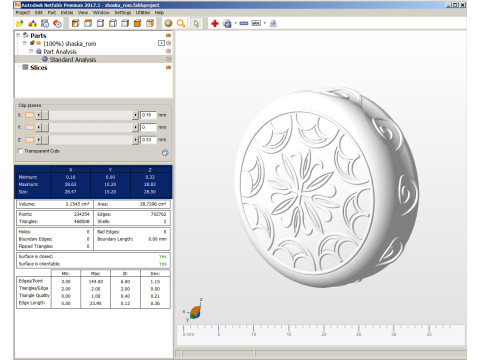Click the orange sphere zoom-all icon
The height and width of the screenshot is (360, 480).
pyautogui.click(x=168, y=23)
